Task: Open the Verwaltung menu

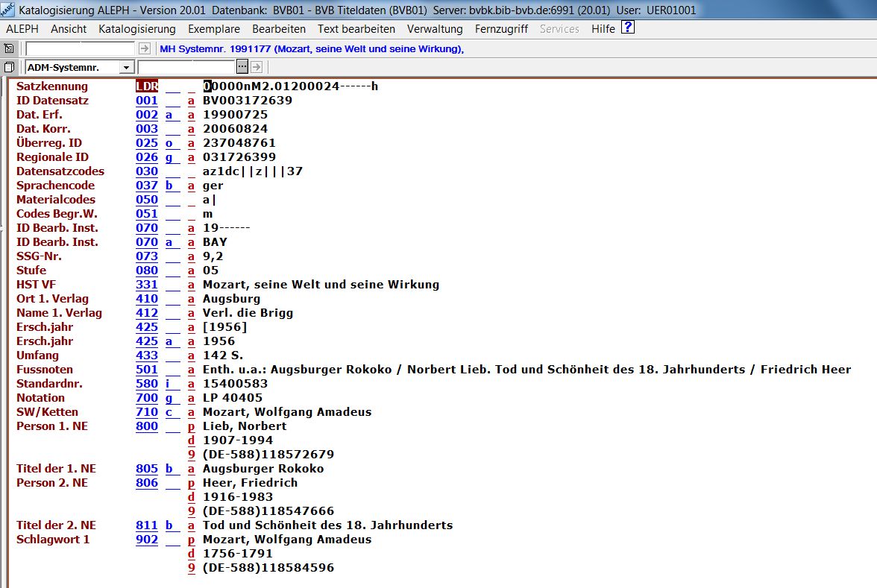Action: coord(435,29)
